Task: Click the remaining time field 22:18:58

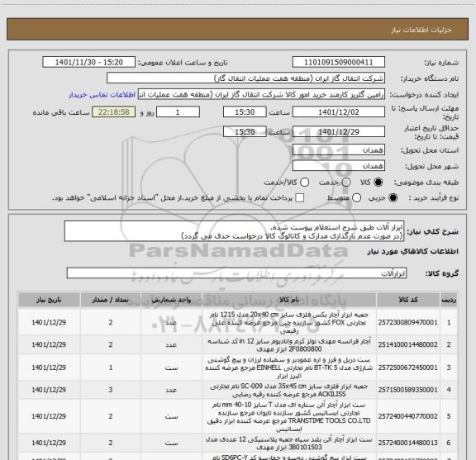Action: tap(114, 112)
